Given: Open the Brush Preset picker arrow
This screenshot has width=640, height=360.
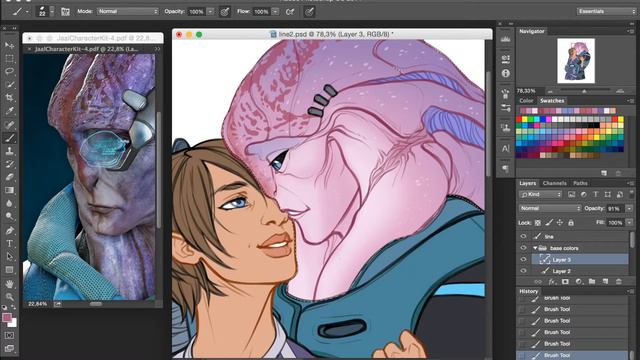Looking at the screenshot, I should click(x=52, y=11).
